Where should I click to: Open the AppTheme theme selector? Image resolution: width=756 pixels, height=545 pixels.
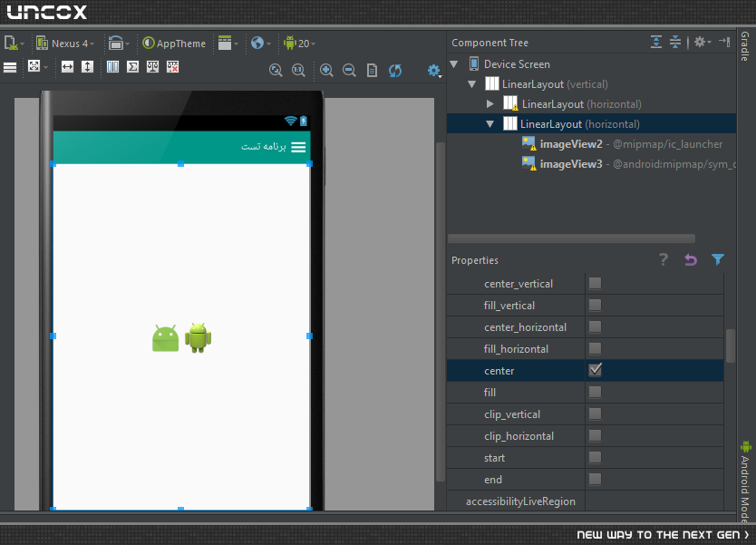174,44
